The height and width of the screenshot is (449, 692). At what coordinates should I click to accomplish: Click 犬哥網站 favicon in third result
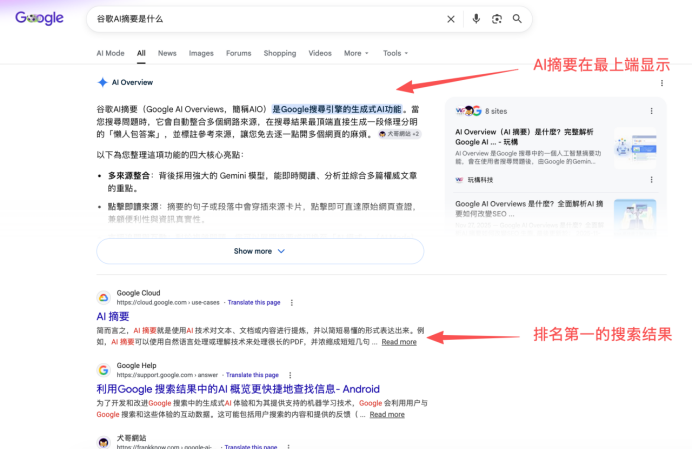coord(104,442)
